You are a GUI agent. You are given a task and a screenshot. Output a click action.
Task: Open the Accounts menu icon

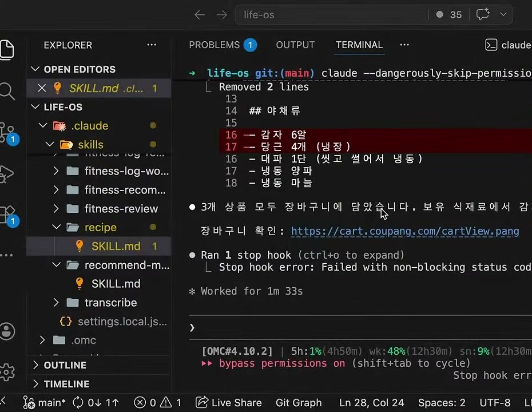pos(7,331)
